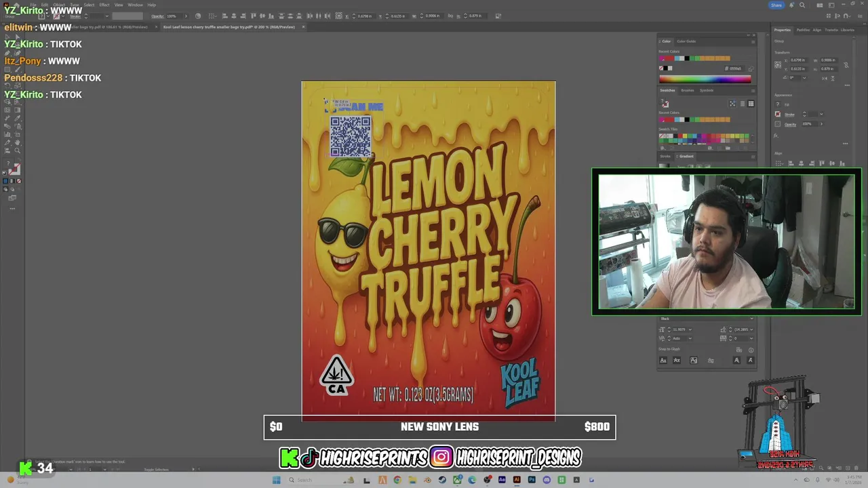Collapse the floating Color panel group arrows
The height and width of the screenshot is (488, 868).
(x=748, y=35)
